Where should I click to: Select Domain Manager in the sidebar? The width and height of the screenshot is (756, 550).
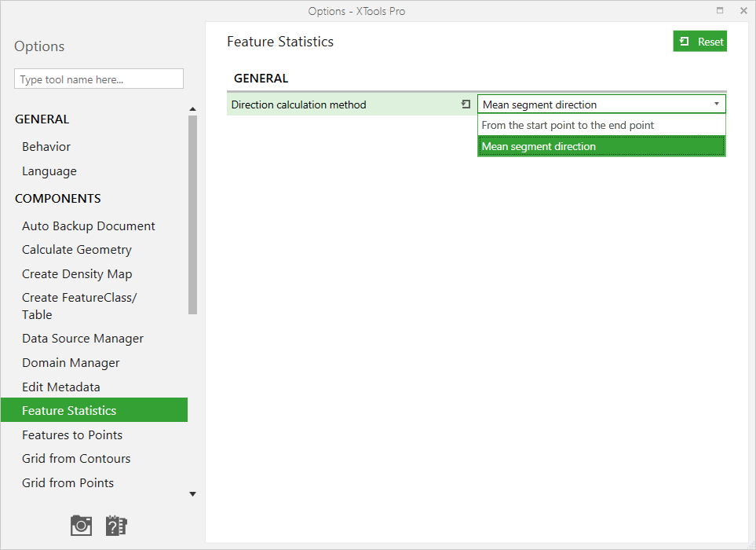(x=71, y=363)
